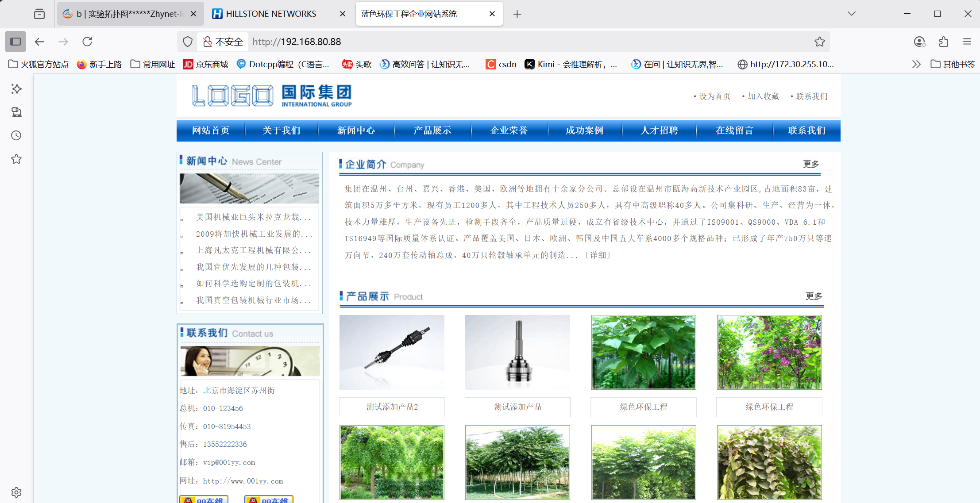
Task: Open the Dotcpp编程 bookmark
Action: [x=283, y=64]
